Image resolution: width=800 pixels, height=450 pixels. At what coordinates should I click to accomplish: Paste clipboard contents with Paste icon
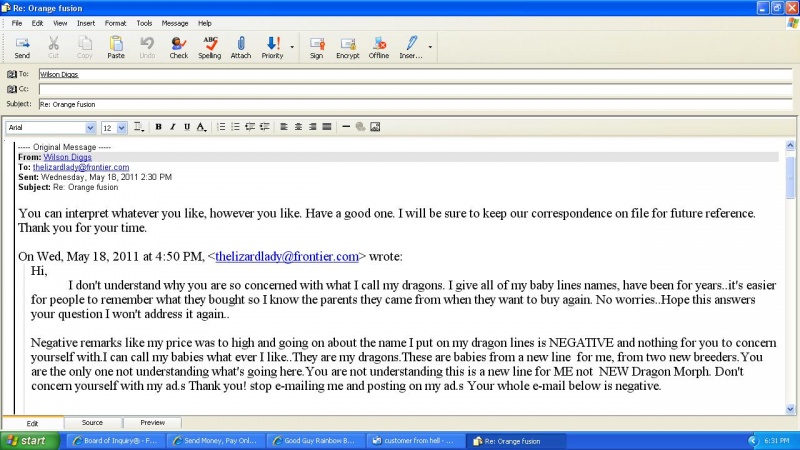click(116, 47)
